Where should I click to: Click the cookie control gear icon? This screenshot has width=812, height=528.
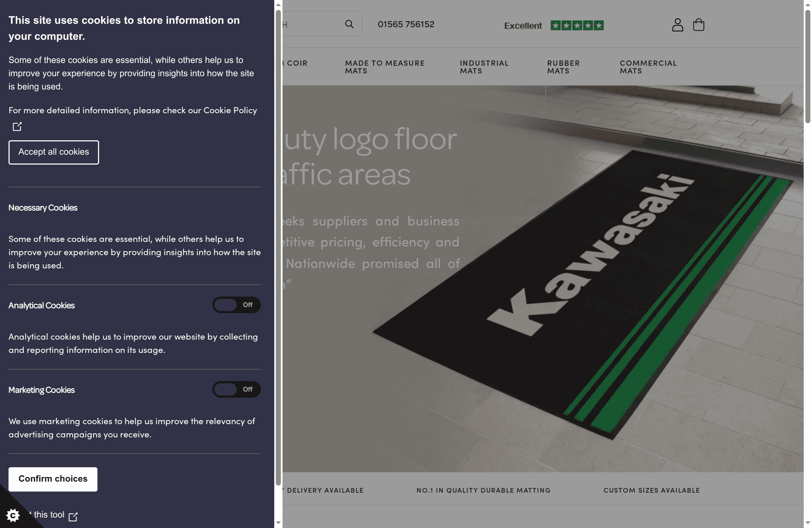[13, 515]
